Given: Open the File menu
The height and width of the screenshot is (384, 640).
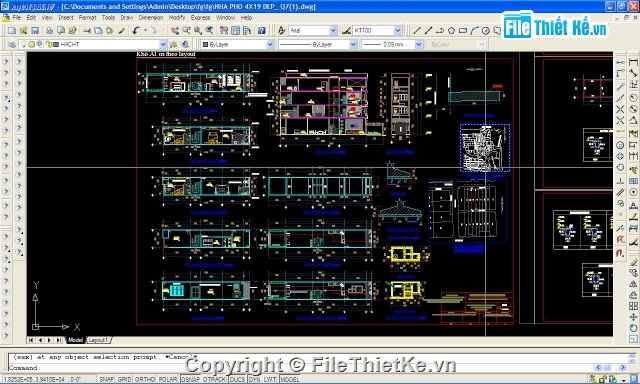Looking at the screenshot, I should tap(16, 18).
